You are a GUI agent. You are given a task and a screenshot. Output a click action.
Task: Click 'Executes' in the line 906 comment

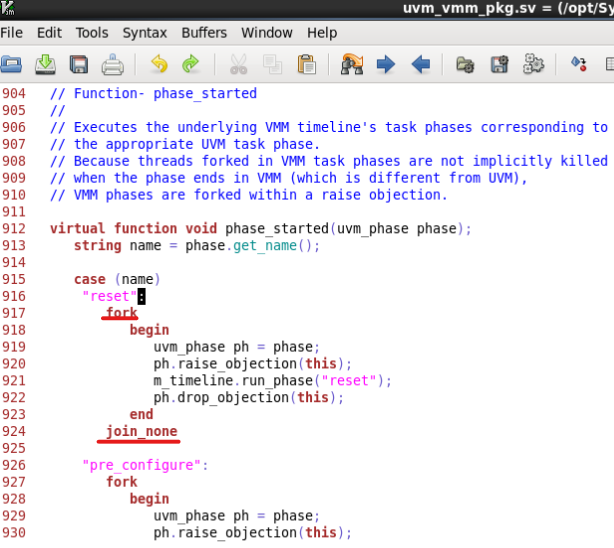pyautogui.click(x=106, y=127)
